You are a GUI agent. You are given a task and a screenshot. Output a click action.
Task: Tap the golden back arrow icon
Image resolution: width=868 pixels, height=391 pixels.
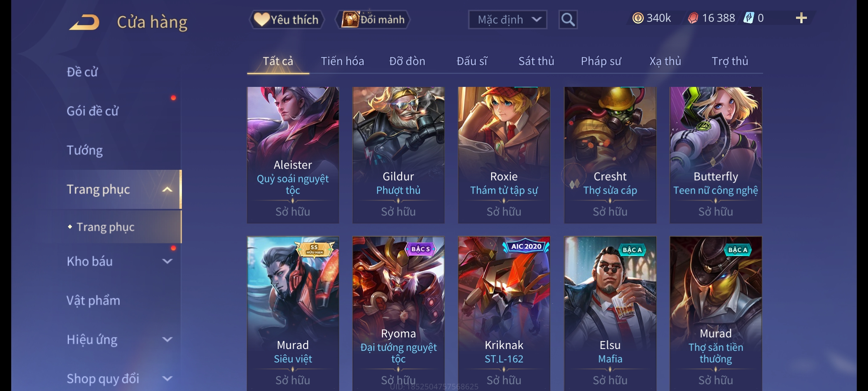pos(84,22)
